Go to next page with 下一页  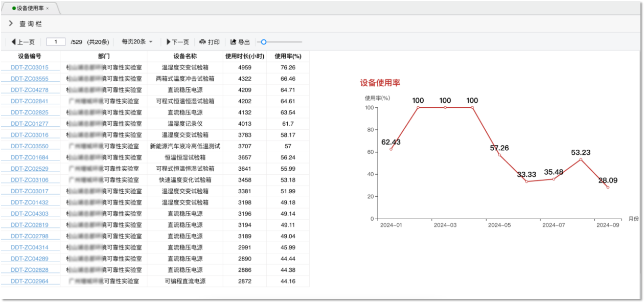point(177,42)
